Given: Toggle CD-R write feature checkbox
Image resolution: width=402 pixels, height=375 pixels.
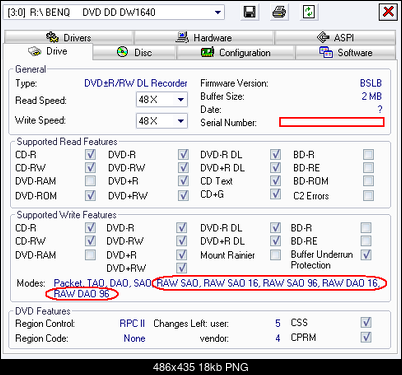Looking at the screenshot, I should 90,228.
